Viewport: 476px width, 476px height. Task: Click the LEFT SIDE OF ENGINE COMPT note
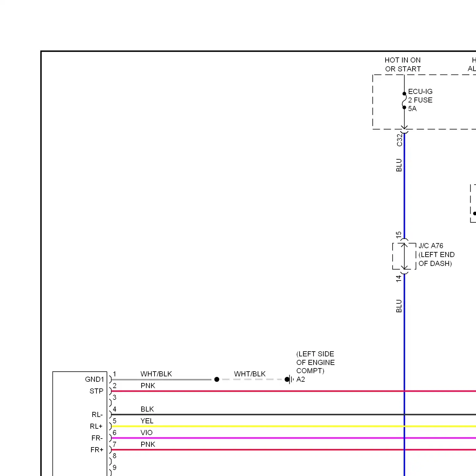[x=315, y=362]
